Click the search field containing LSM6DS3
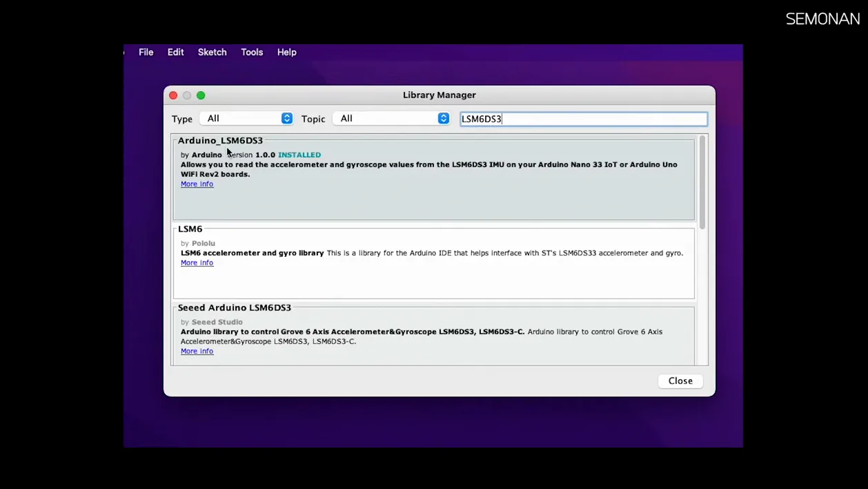The image size is (868, 489). [x=584, y=119]
